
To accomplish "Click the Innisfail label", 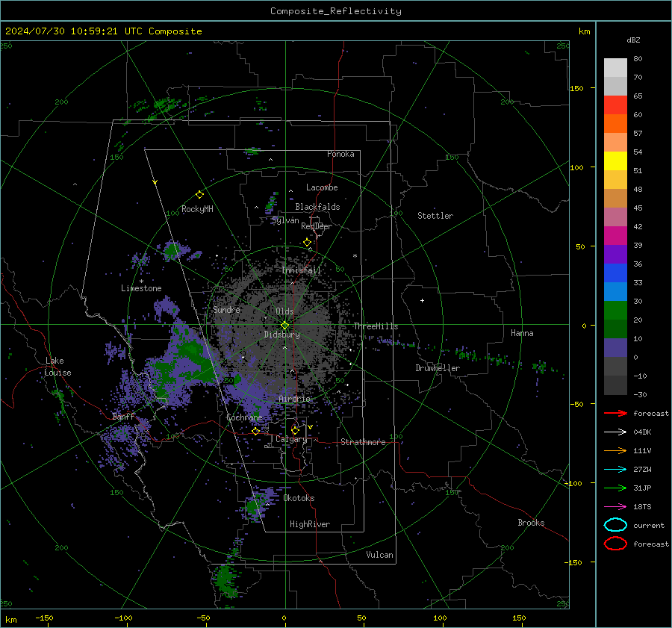I will [301, 270].
